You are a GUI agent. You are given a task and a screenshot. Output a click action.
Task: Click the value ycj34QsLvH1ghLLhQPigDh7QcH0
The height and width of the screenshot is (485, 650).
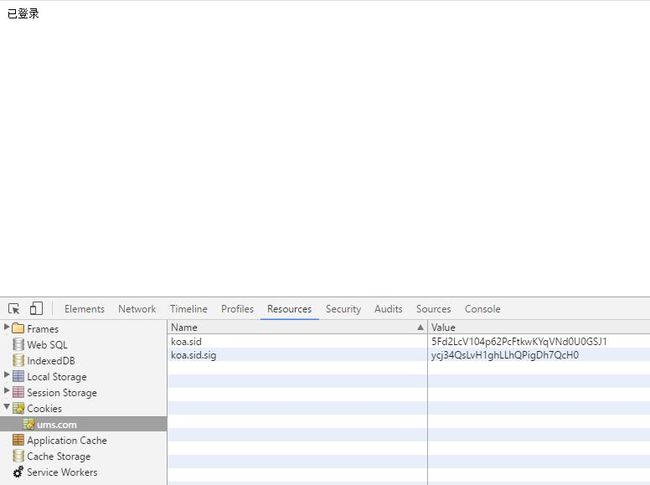point(505,355)
